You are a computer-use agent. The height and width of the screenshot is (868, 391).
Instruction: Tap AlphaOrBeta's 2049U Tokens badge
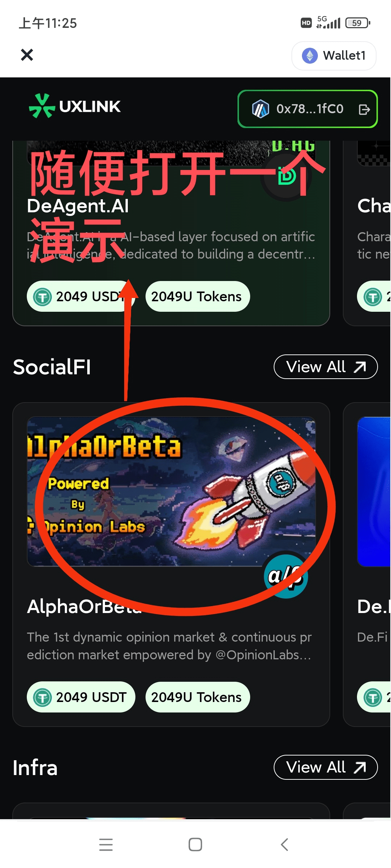(198, 697)
